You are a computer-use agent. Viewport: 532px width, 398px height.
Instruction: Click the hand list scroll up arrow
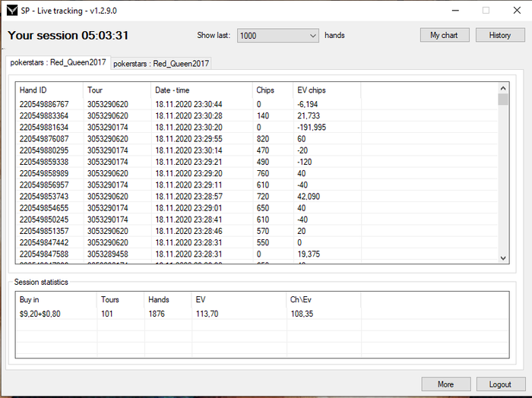click(503, 88)
